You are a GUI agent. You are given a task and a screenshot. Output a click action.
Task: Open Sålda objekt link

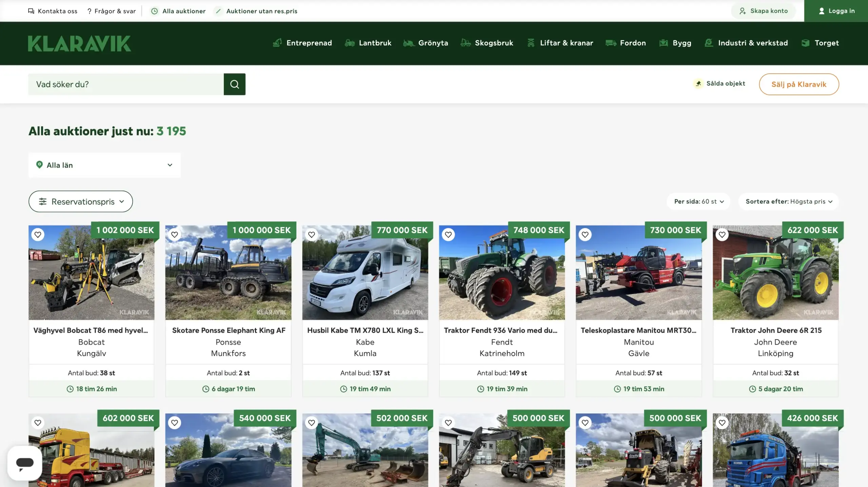tap(719, 83)
